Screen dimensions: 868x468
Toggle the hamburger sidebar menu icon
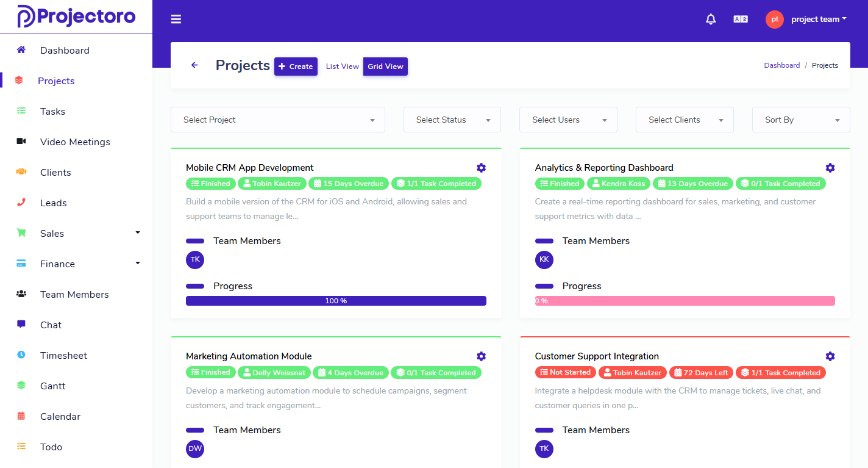(x=176, y=20)
